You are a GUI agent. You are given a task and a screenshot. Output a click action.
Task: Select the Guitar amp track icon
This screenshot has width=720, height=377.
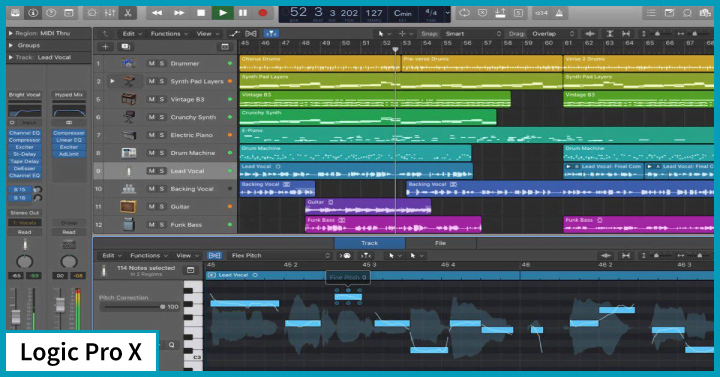[128, 207]
